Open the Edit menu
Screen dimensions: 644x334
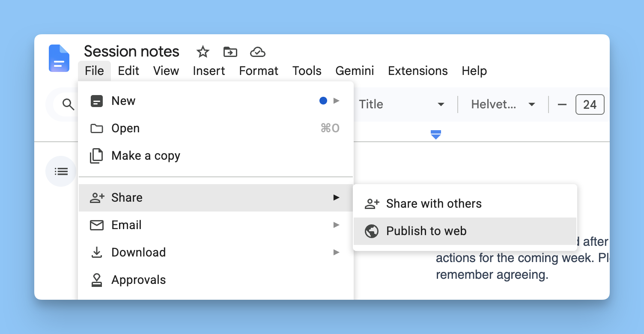(128, 71)
